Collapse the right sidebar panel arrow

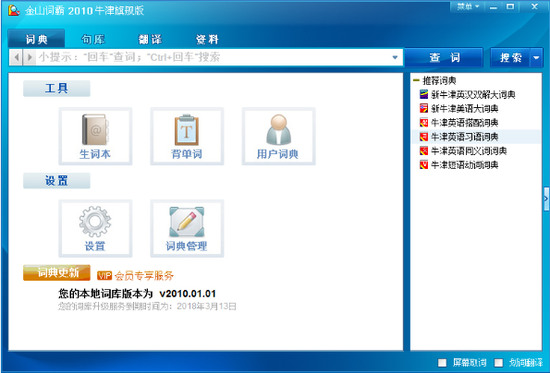coord(546,199)
